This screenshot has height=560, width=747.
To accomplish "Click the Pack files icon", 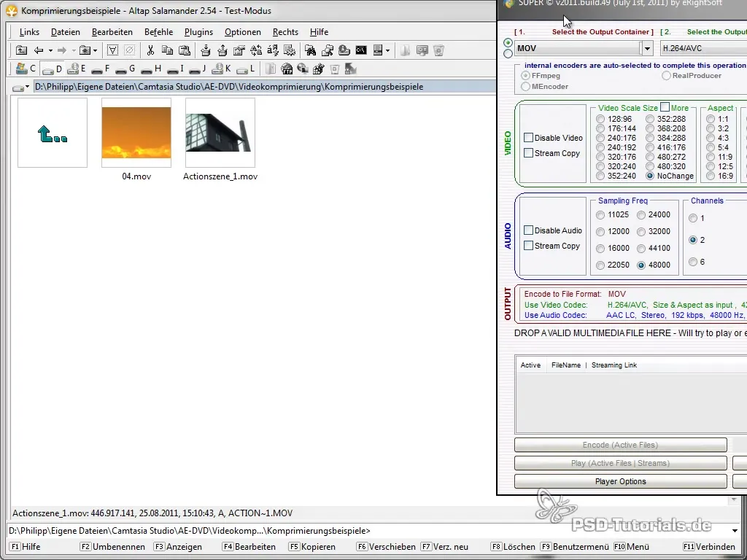I will tap(205, 50).
